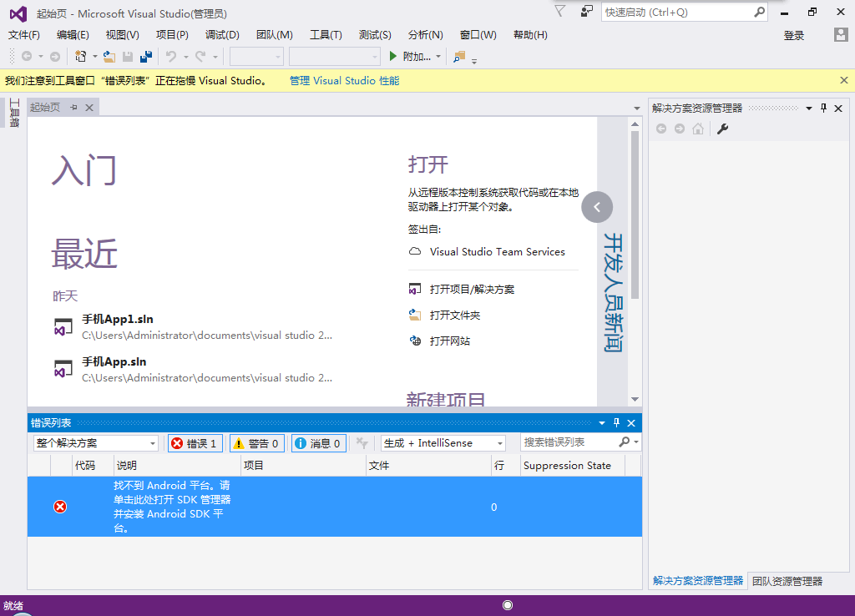Click the 快速启动 search box
855x616 pixels.
(676, 12)
